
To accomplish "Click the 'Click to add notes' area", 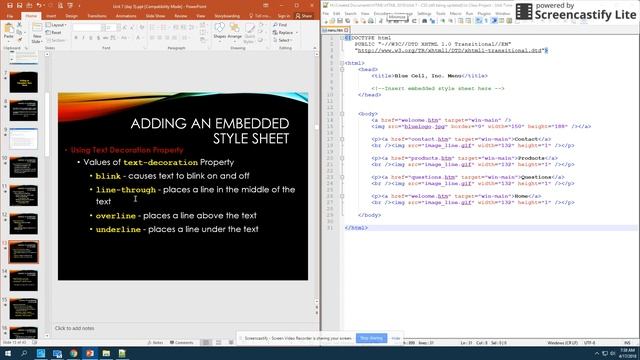I will click(74, 328).
